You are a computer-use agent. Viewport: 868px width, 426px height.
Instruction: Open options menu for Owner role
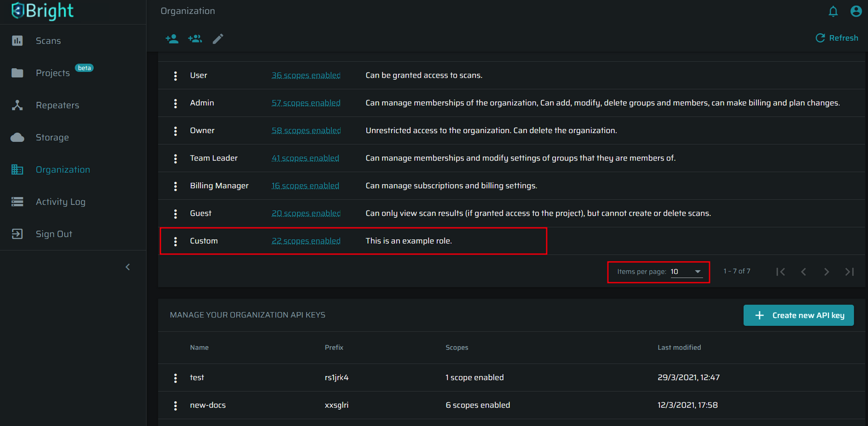tap(175, 131)
